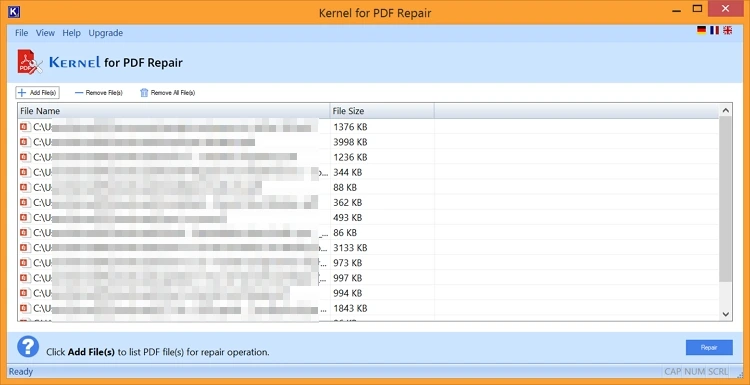Switch language using UK flag icon
Screen dimensions: 750x385
(728, 30)
